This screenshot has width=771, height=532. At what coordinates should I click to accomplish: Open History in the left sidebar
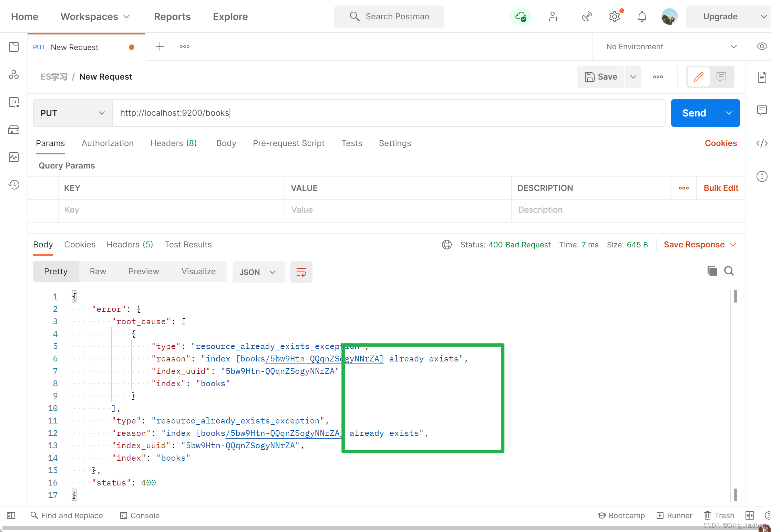[14, 185]
